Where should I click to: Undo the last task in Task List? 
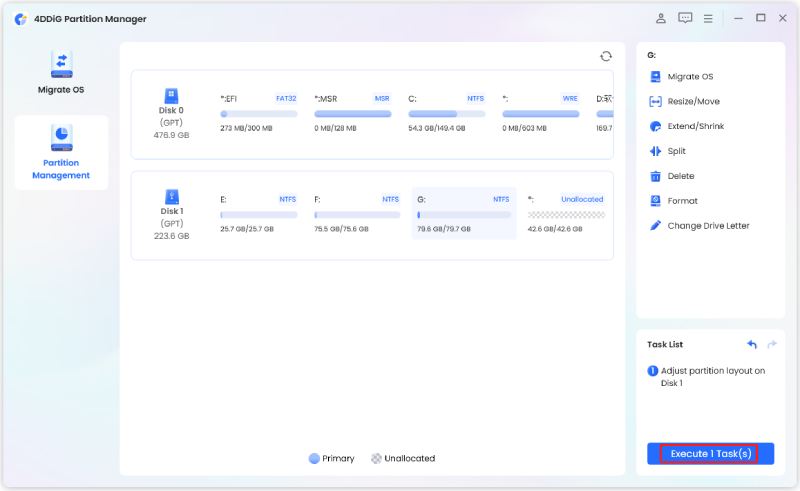752,345
